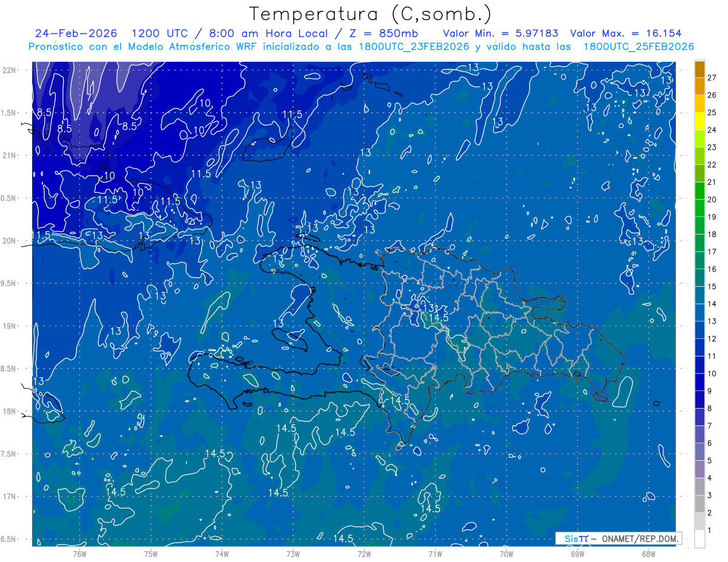Click the "68W" longitude axis label
728x562 pixels.
point(648,554)
